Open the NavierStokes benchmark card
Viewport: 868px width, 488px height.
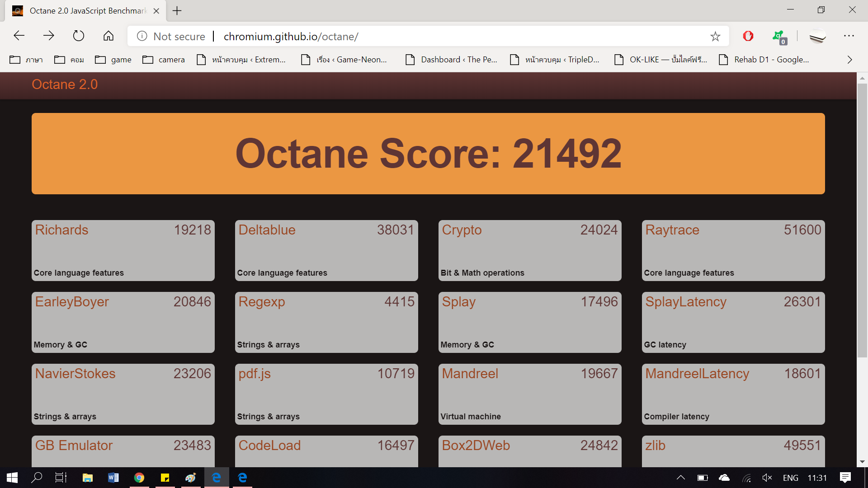tap(123, 394)
